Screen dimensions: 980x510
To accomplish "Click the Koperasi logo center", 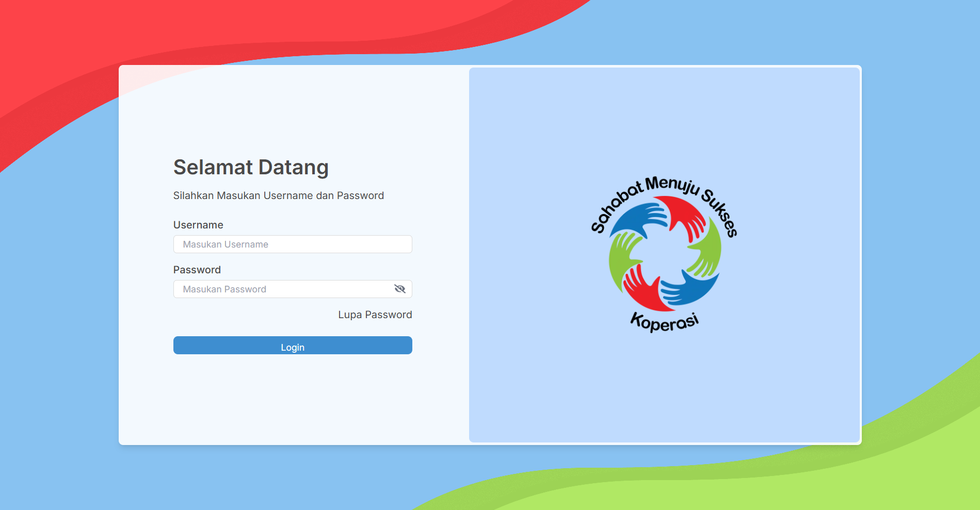I will pos(665,254).
